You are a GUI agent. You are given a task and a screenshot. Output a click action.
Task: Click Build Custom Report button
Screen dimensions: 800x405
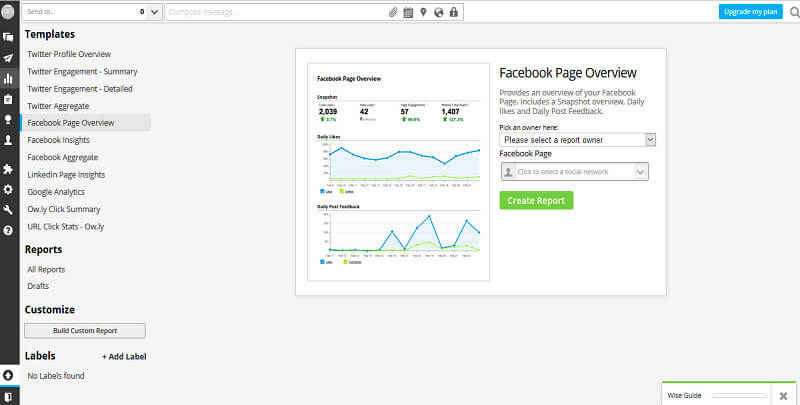click(85, 331)
